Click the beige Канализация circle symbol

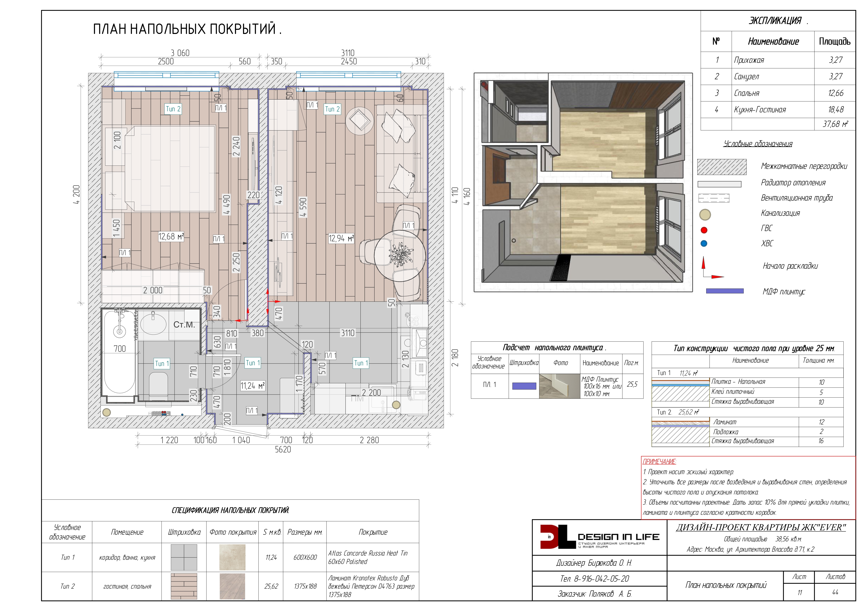[705, 215]
